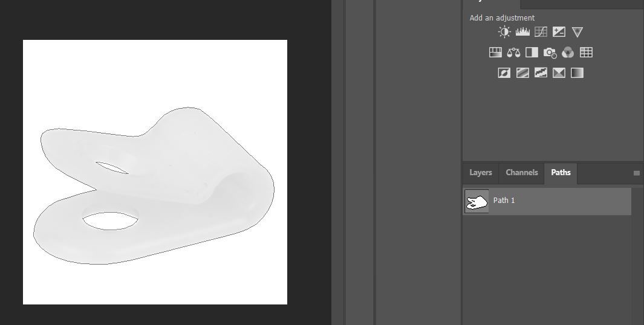Viewport: 644px width, 325px height.
Task: Select the Vibrance triangle icon
Action: click(x=577, y=32)
